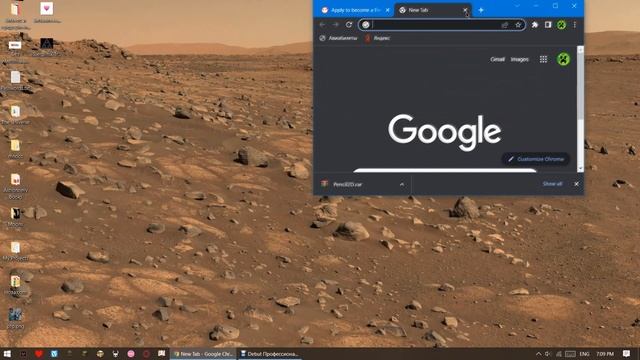
Task: Open Gmail link
Action: [x=497, y=59]
